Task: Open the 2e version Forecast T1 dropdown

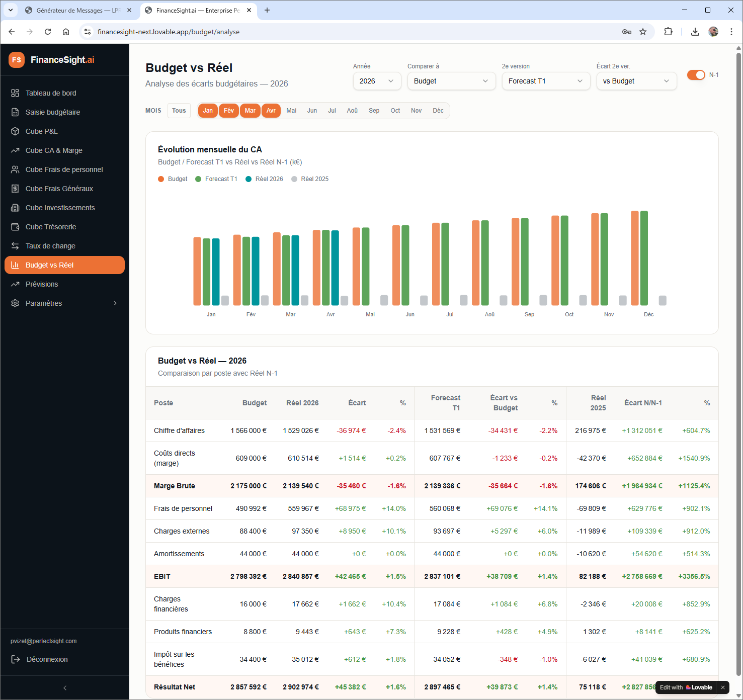Action: [x=546, y=81]
